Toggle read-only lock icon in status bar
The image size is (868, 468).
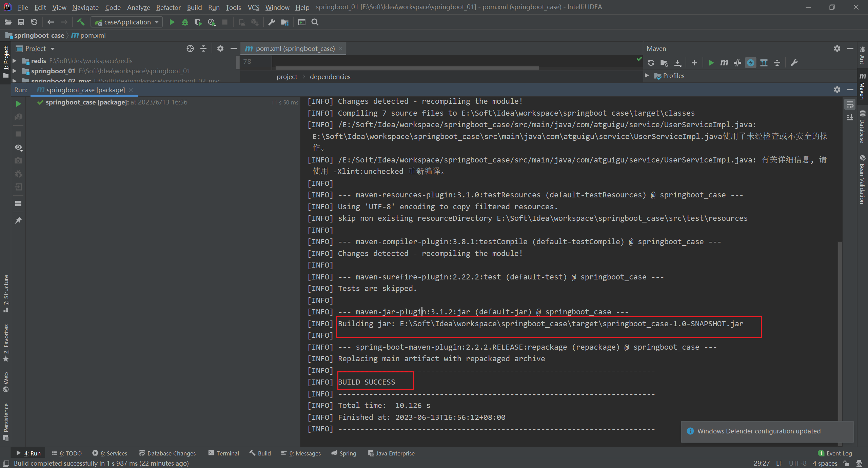846,463
